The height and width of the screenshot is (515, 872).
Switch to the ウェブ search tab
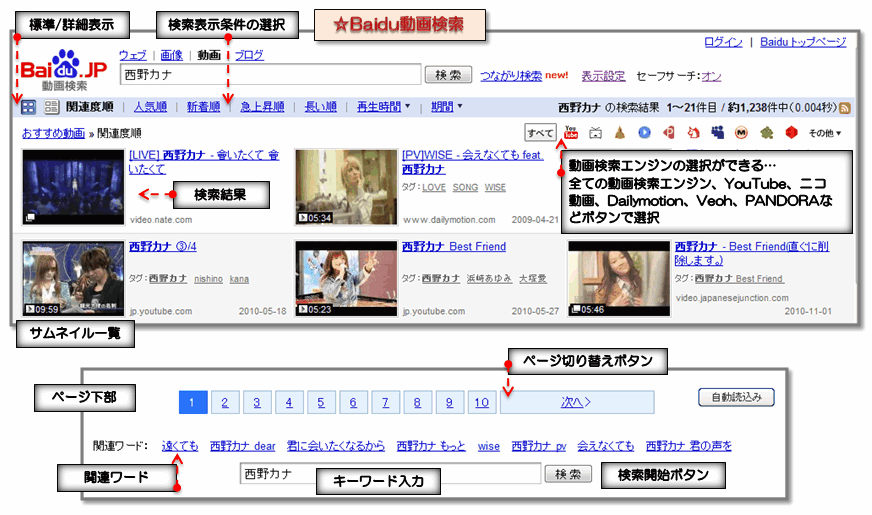[133, 55]
